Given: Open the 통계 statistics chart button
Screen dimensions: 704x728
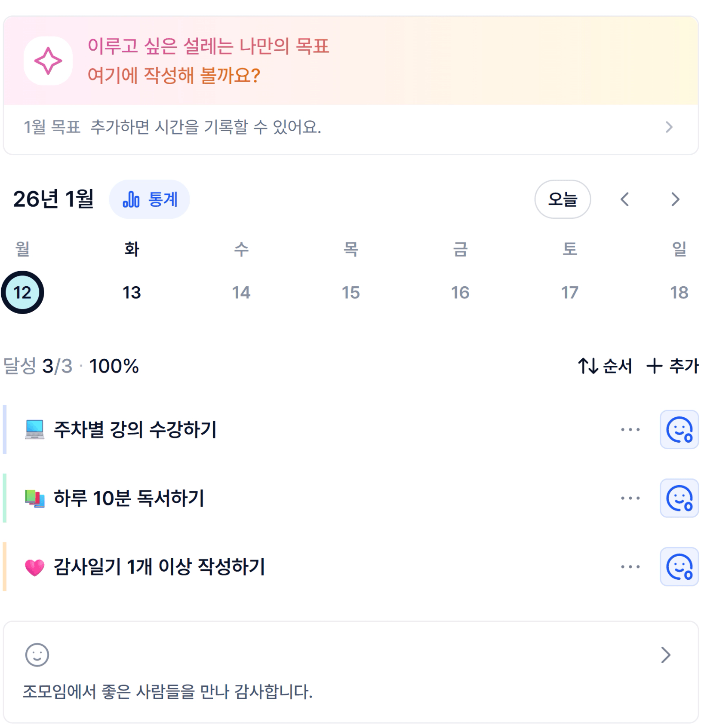Looking at the screenshot, I should [x=150, y=199].
